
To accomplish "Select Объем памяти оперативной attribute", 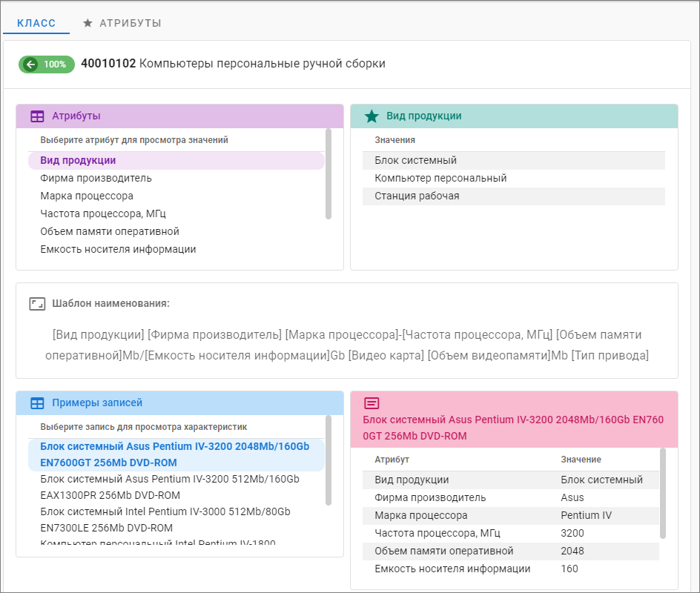I will point(110,232).
